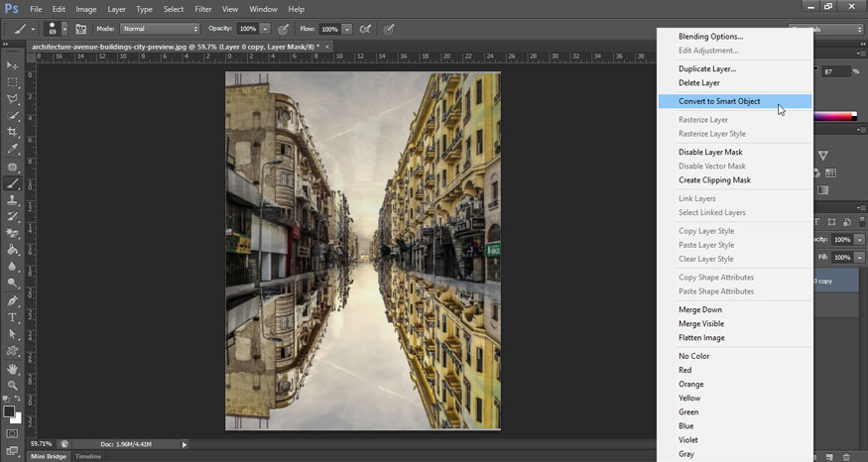Click the zoom percentage field 59.71%
The image size is (868, 462).
pyautogui.click(x=42, y=444)
